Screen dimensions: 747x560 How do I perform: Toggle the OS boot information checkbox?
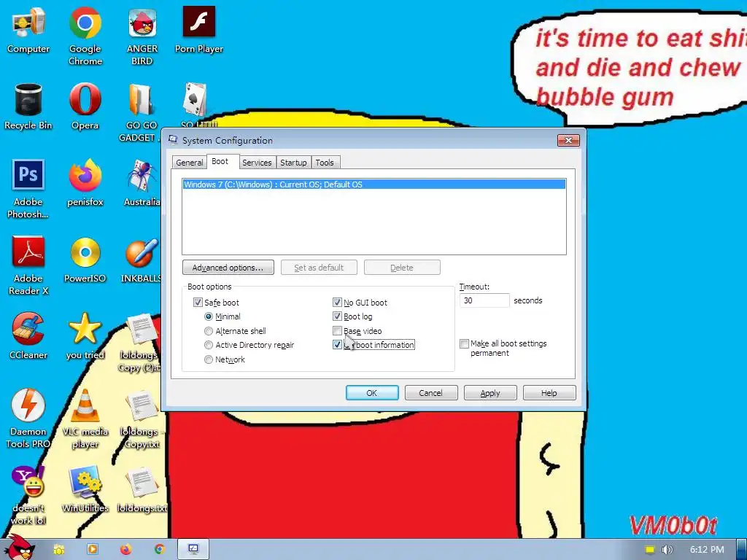(337, 344)
